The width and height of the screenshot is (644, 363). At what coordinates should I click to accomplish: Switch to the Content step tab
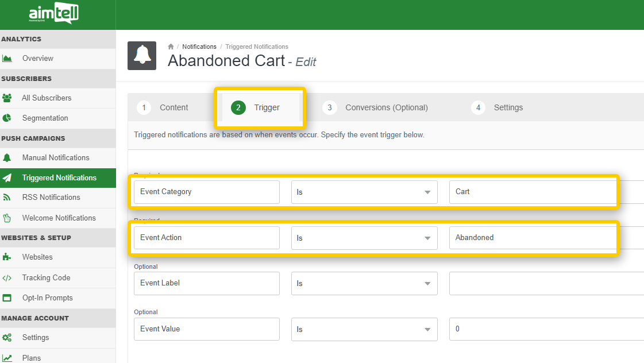pos(162,107)
